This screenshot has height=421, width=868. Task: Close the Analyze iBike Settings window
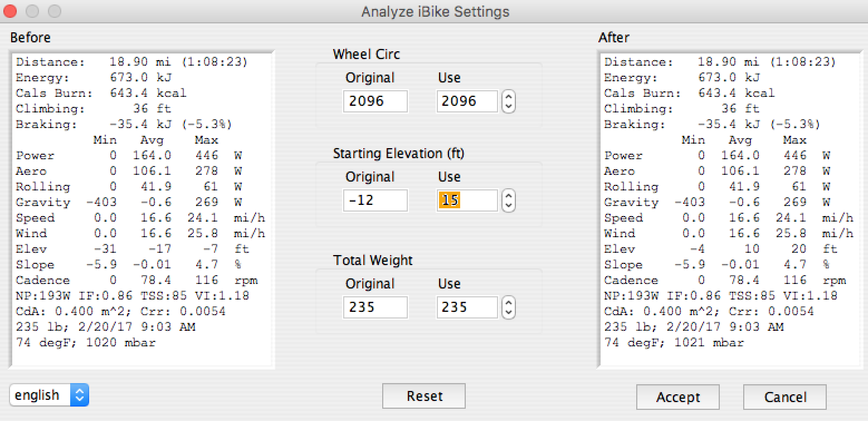click(11, 11)
